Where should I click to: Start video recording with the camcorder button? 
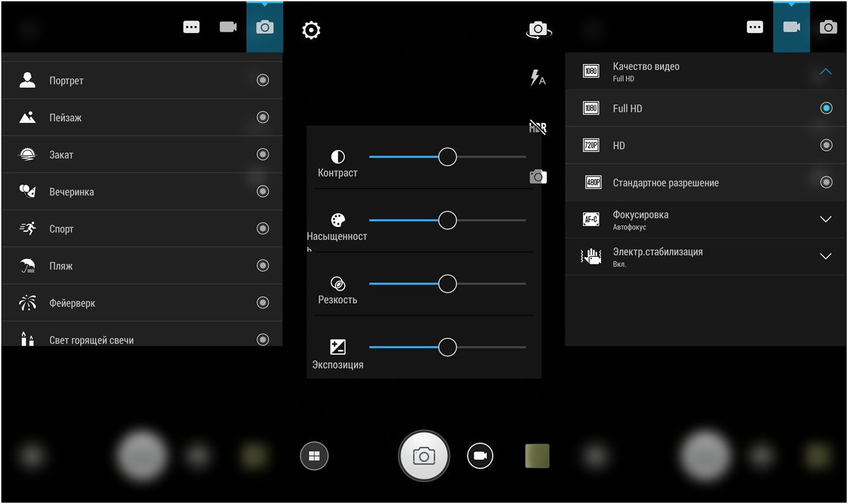point(480,456)
